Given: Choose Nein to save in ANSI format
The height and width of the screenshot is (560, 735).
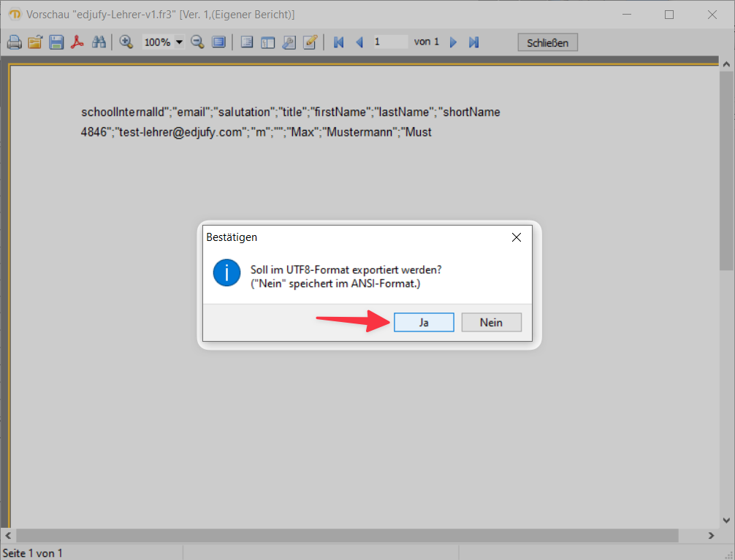Looking at the screenshot, I should (x=491, y=322).
